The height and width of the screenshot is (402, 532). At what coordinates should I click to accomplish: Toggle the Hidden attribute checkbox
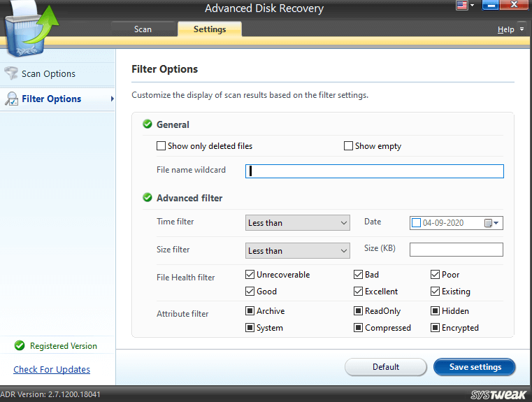coord(435,310)
